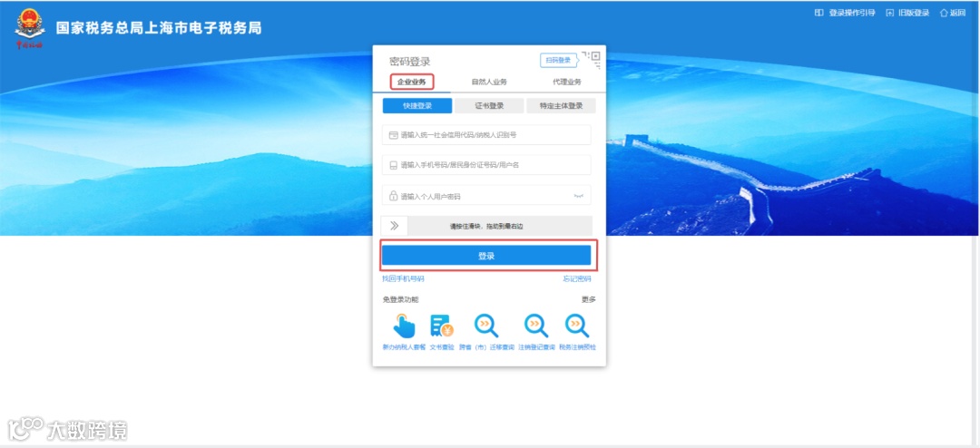
Task: Open 登录操作引导 in the header
Action: click(x=845, y=13)
